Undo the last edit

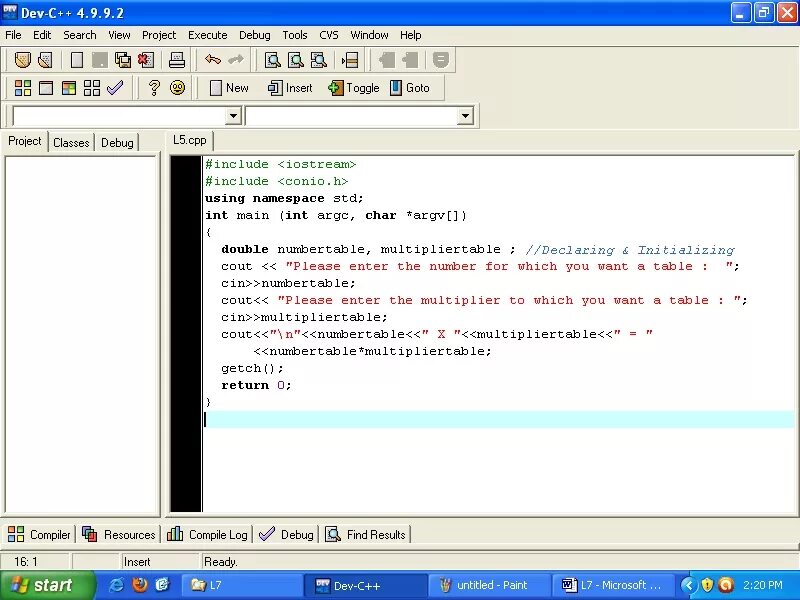(x=212, y=60)
